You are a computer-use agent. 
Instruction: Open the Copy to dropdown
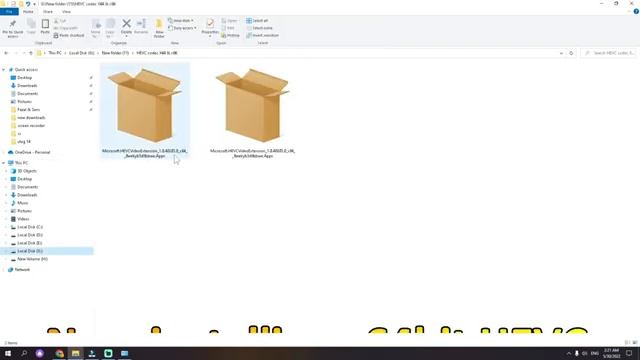point(110,28)
